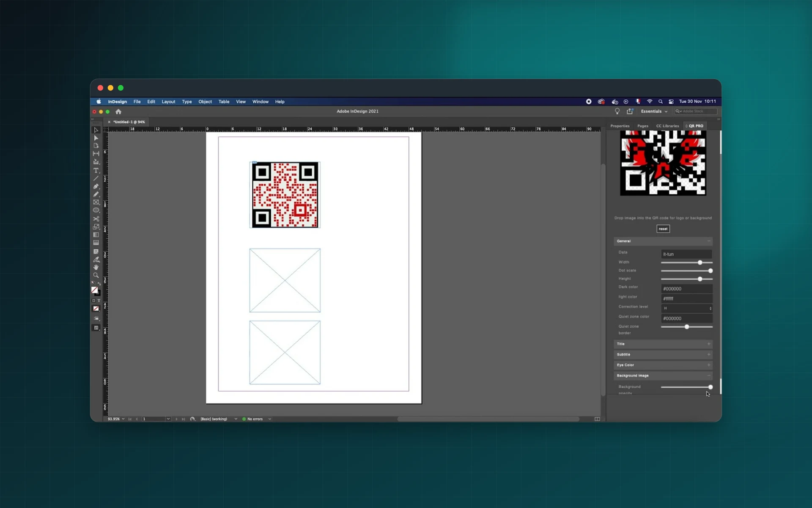Viewport: 812px width, 508px height.
Task: Click the Home icon
Action: [x=118, y=112]
